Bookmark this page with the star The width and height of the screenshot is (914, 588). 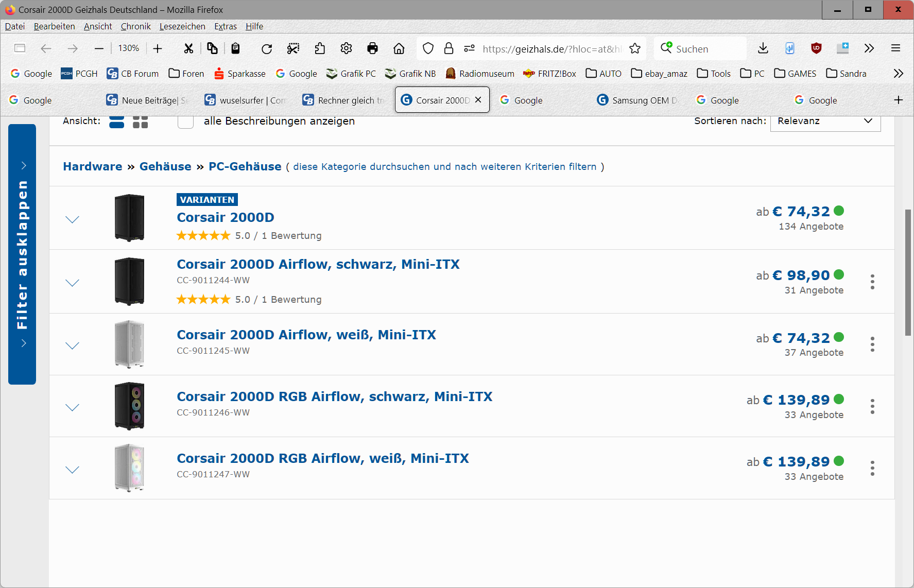(635, 48)
